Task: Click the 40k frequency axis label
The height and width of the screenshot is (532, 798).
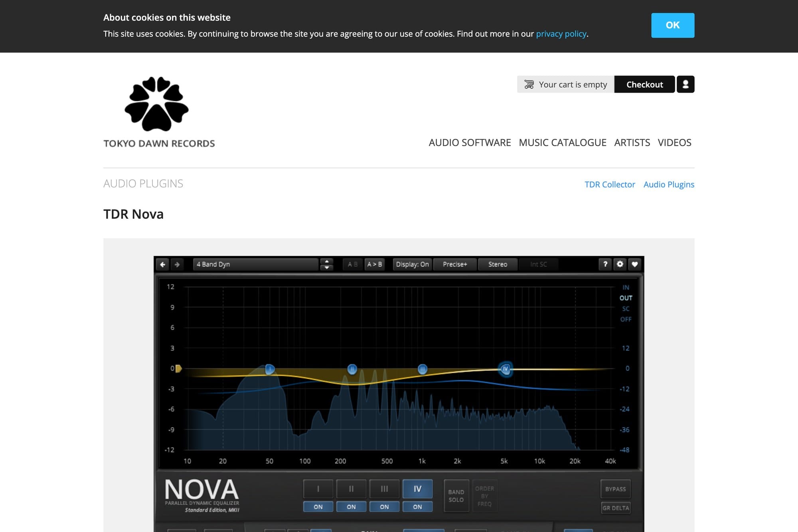Action: 610,461
